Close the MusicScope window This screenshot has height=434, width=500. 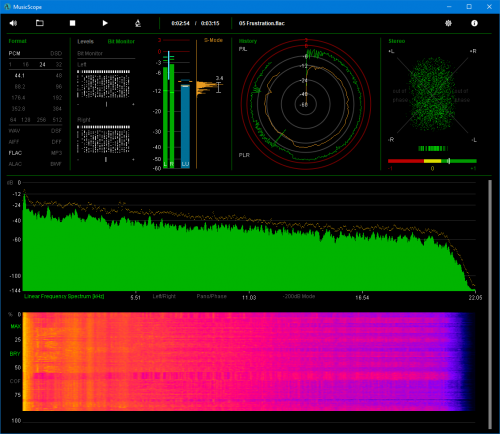pos(489,7)
